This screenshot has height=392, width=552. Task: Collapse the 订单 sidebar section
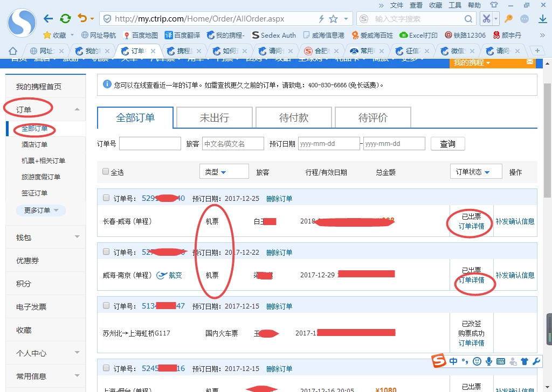pos(77,109)
